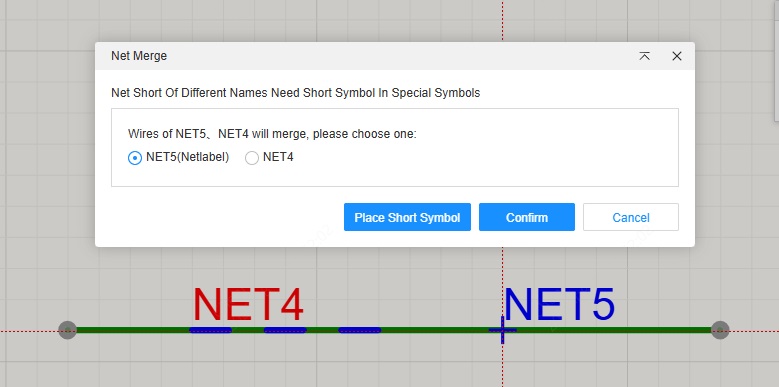
Task: Select the blue NET5 net label on the canvas
Action: 559,304
